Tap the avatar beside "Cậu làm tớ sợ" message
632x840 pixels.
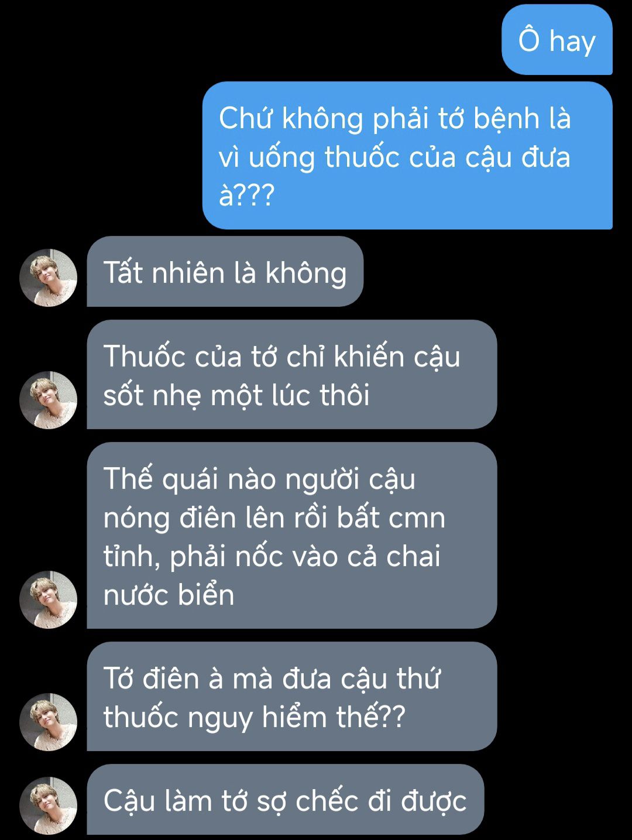[x=49, y=805]
